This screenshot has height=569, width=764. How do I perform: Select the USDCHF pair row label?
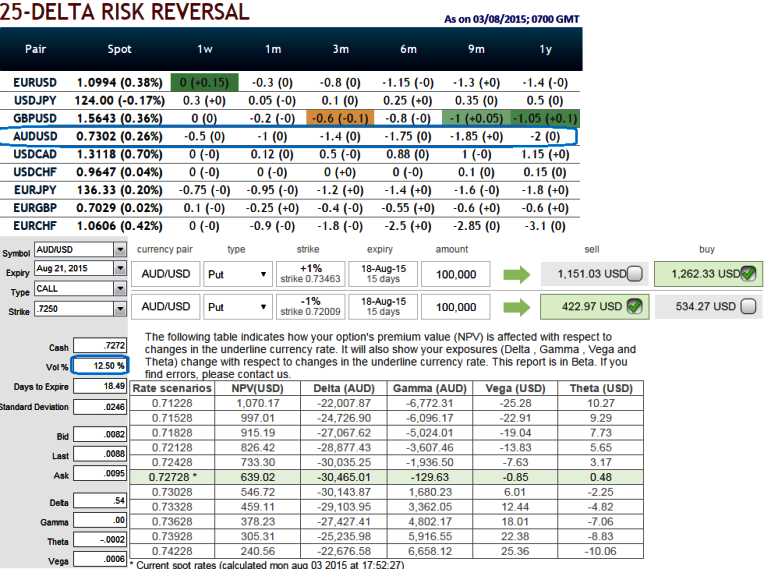pos(35,172)
